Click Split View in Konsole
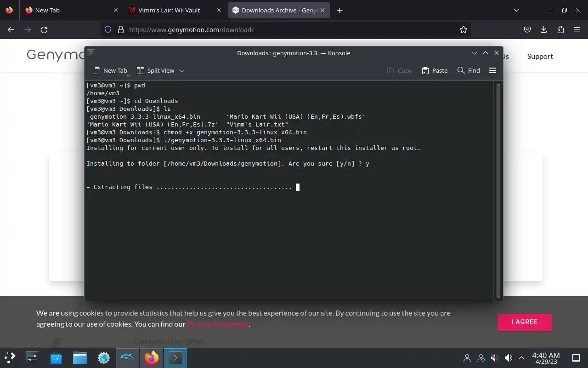This screenshot has height=368, width=588. 155,70
